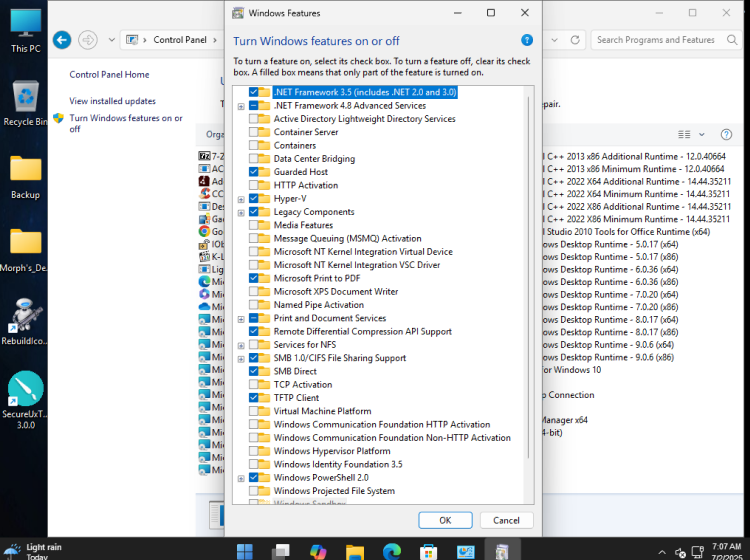Uncheck Microsoft Print to PDF
Screen dimensions: 750x560
[x=254, y=278]
